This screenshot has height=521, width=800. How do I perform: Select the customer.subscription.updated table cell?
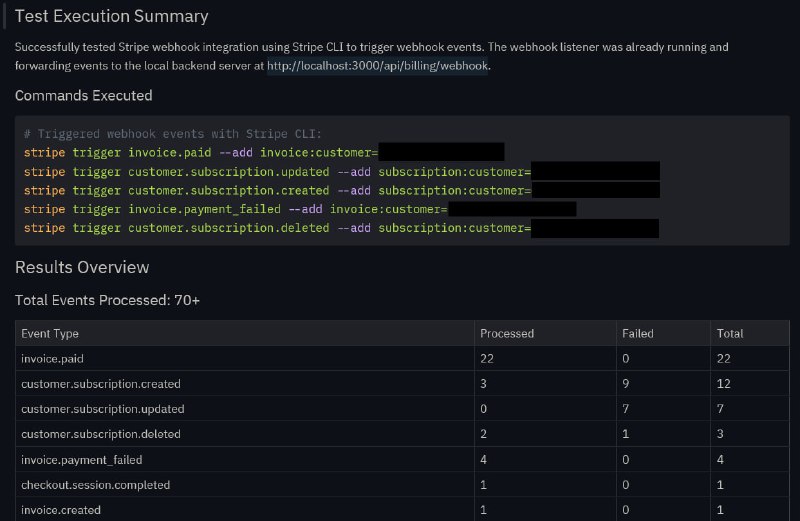click(102, 409)
